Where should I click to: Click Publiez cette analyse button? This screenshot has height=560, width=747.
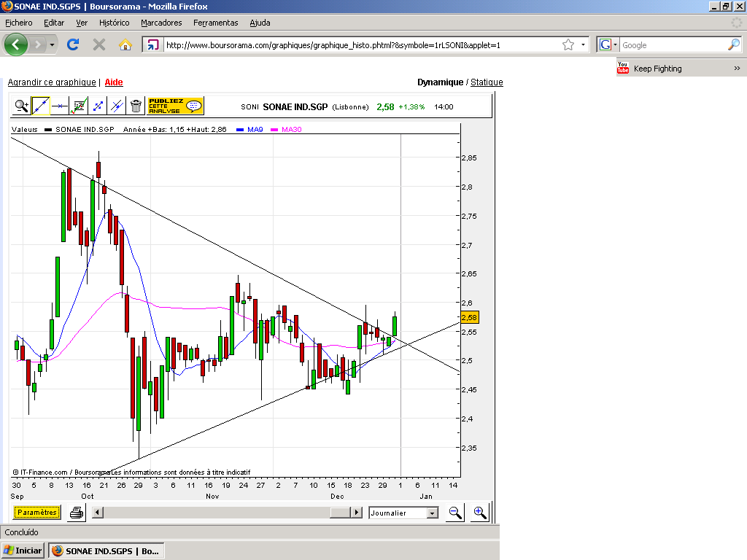pos(175,106)
